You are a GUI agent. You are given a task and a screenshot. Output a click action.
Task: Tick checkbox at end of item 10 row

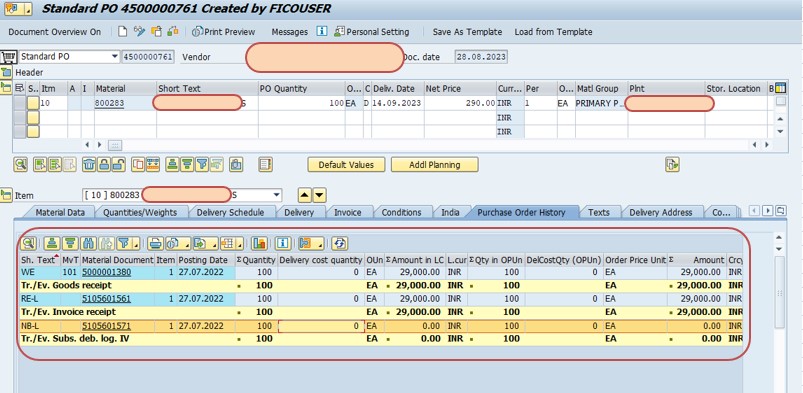(780, 101)
